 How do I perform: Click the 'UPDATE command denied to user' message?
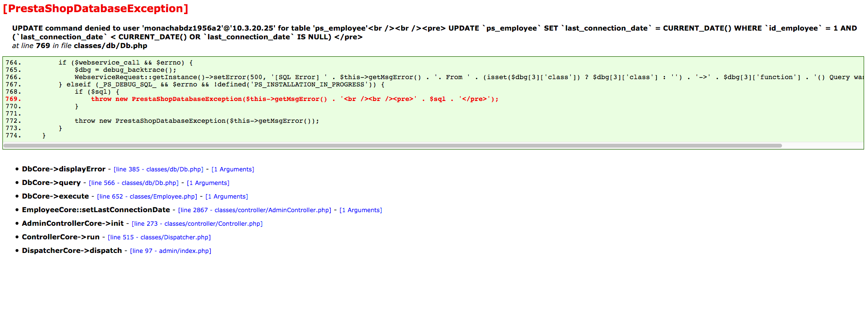(x=434, y=33)
